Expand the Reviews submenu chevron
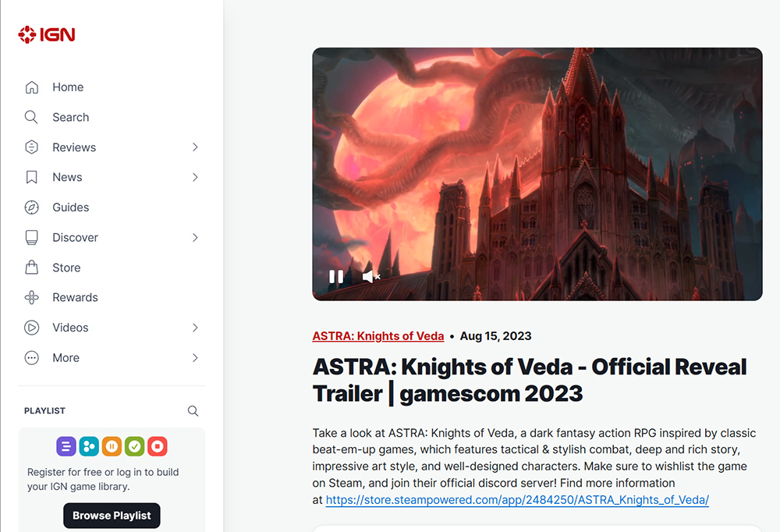 click(x=195, y=147)
